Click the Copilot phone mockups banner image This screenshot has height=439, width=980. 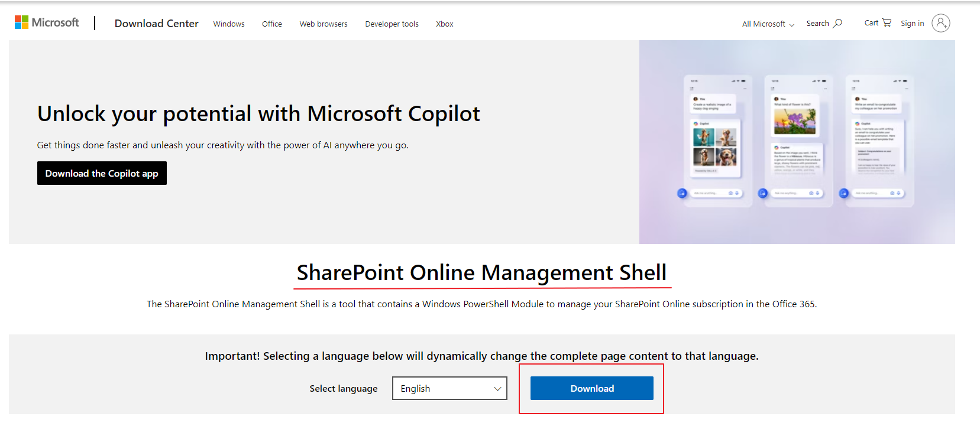coord(797,142)
